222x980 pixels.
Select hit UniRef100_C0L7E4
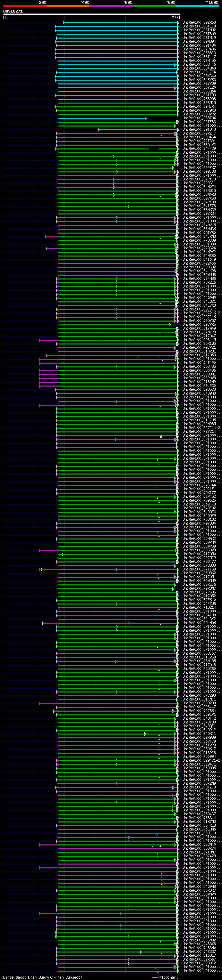[x=199, y=72]
